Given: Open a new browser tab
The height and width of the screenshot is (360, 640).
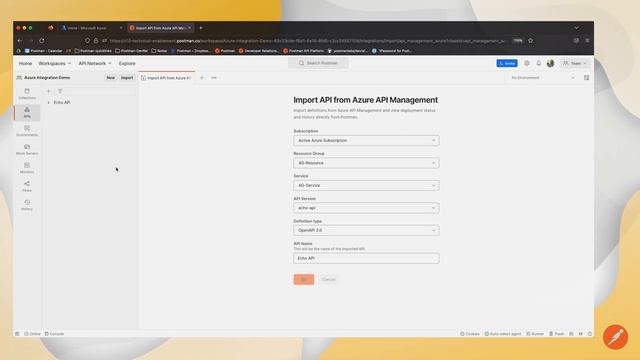Looking at the screenshot, I should tap(201, 28).
